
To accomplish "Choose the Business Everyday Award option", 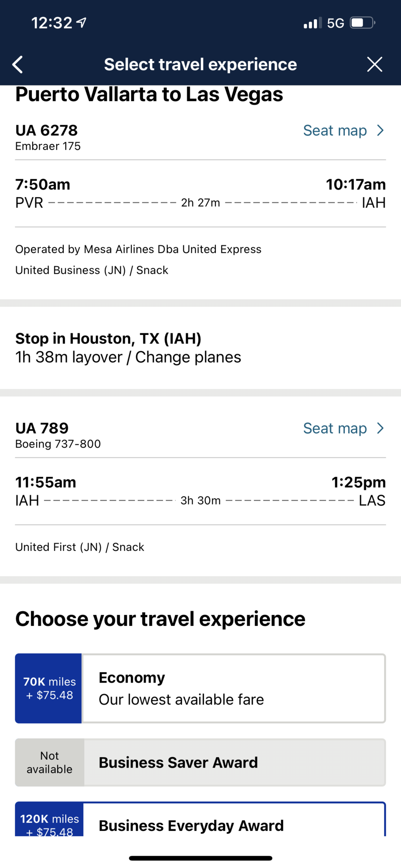I will coord(234,824).
